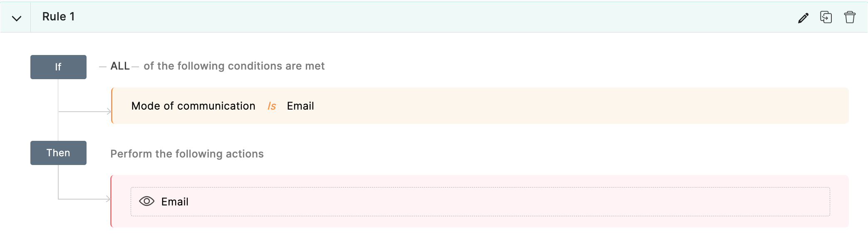This screenshot has height=245, width=868.
Task: Click the Email value in the condition
Action: pos(300,106)
